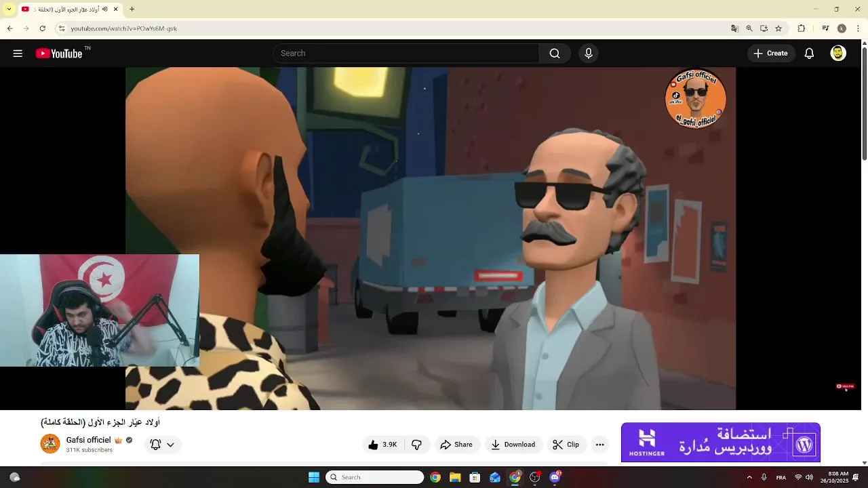Click the Create button
The height and width of the screenshot is (488, 868).
tap(771, 54)
